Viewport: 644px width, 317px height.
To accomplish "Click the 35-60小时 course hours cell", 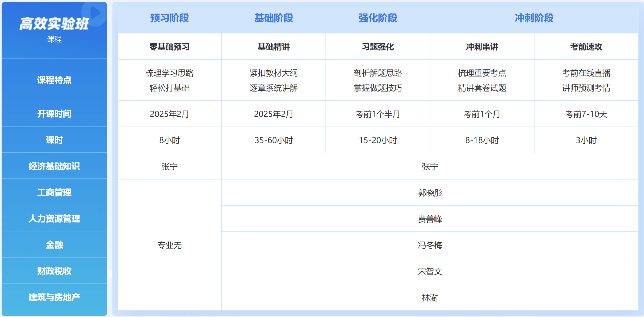I will (274, 140).
